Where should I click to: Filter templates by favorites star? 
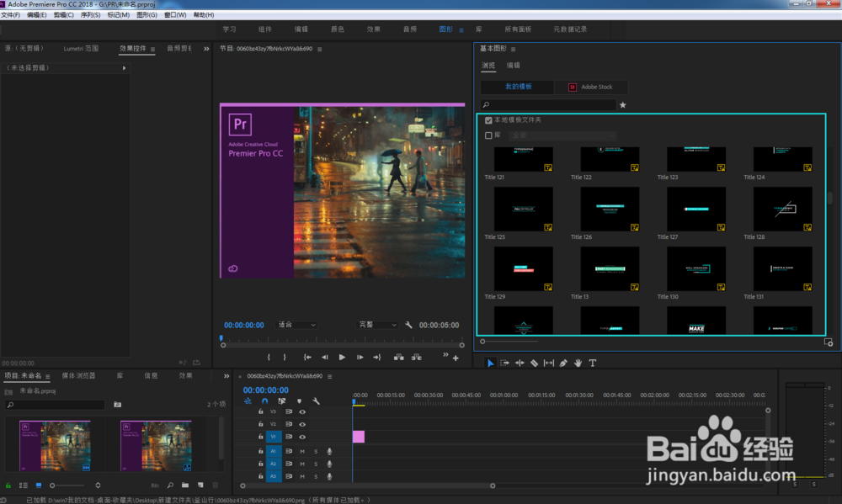tap(623, 105)
